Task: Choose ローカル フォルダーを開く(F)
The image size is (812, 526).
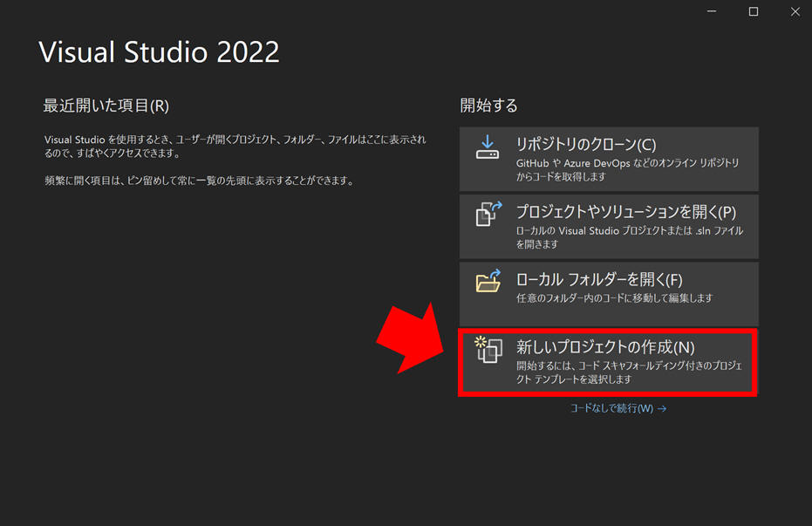Action: pyautogui.click(x=609, y=294)
